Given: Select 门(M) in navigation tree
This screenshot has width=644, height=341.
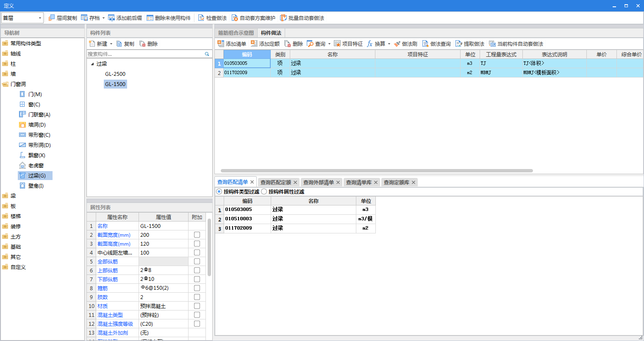Looking at the screenshot, I should click(x=35, y=94).
